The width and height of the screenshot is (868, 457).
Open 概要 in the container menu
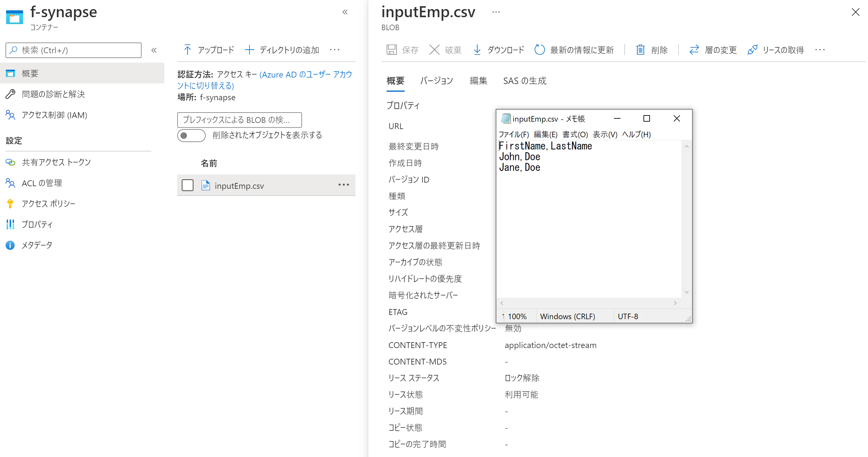82,73
